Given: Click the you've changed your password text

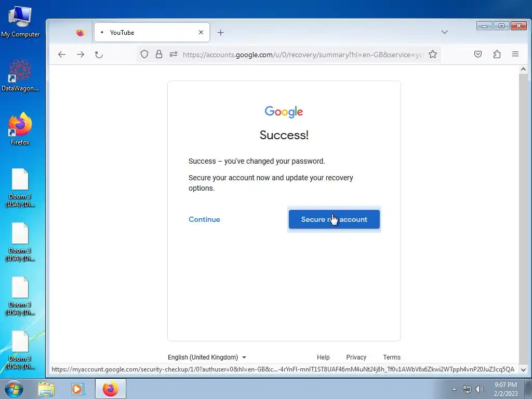Looking at the screenshot, I should click(x=274, y=161).
